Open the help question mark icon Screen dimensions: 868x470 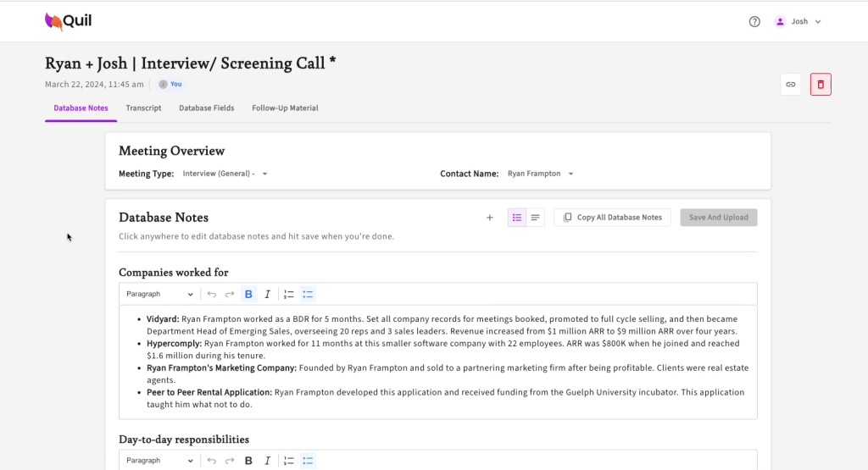pos(754,21)
